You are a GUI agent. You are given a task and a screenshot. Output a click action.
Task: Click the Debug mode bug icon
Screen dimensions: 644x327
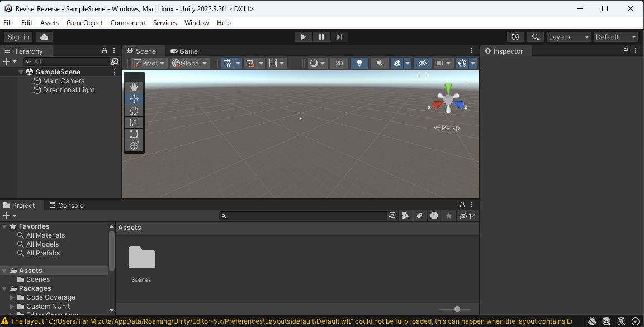coord(592,321)
